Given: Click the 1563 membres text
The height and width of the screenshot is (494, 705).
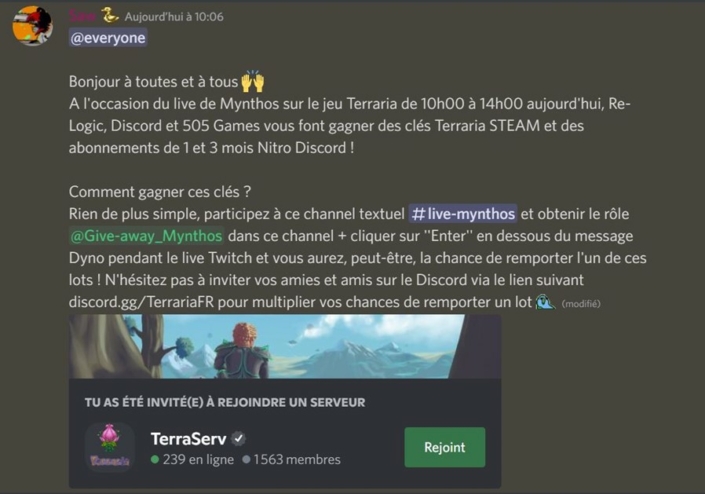Looking at the screenshot, I should [297, 459].
